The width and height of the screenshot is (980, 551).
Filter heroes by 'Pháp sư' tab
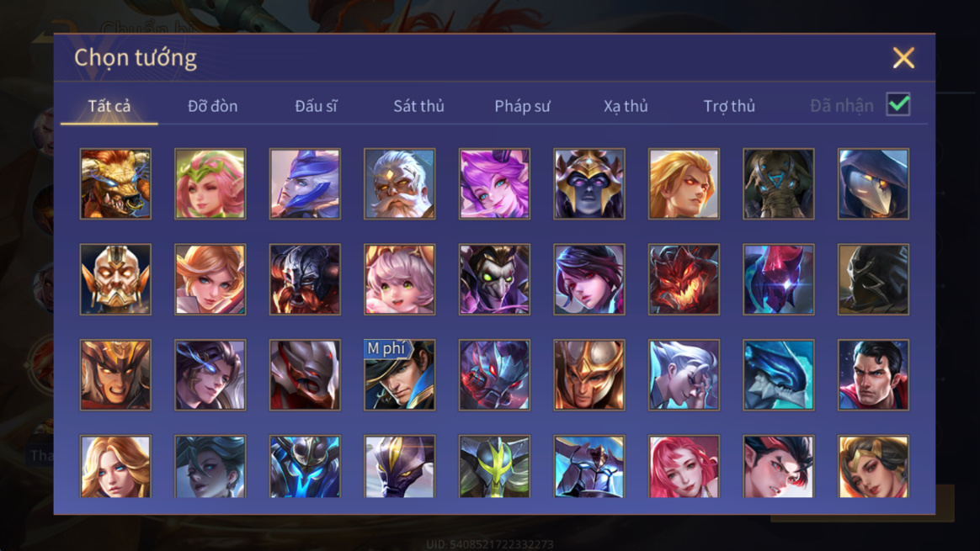[523, 106]
